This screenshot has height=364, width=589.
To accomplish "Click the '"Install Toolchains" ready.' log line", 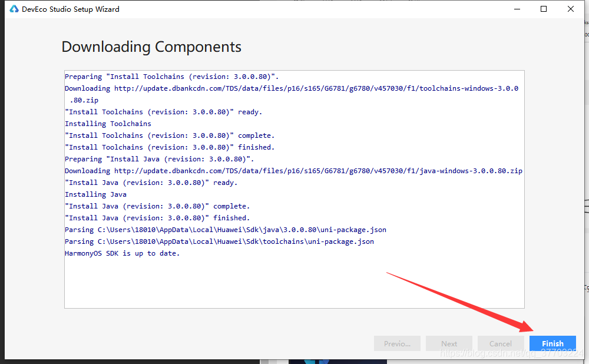I will 163,112.
